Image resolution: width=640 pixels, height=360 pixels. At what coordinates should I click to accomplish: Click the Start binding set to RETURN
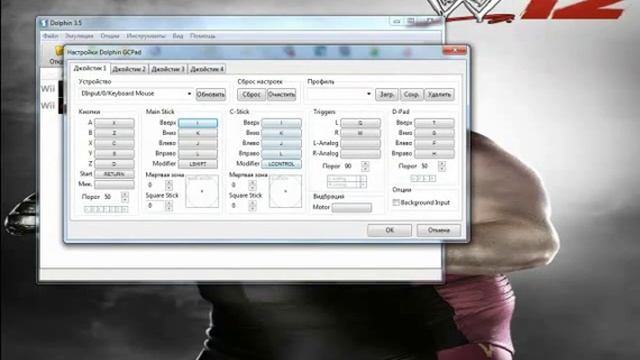pyautogui.click(x=114, y=174)
